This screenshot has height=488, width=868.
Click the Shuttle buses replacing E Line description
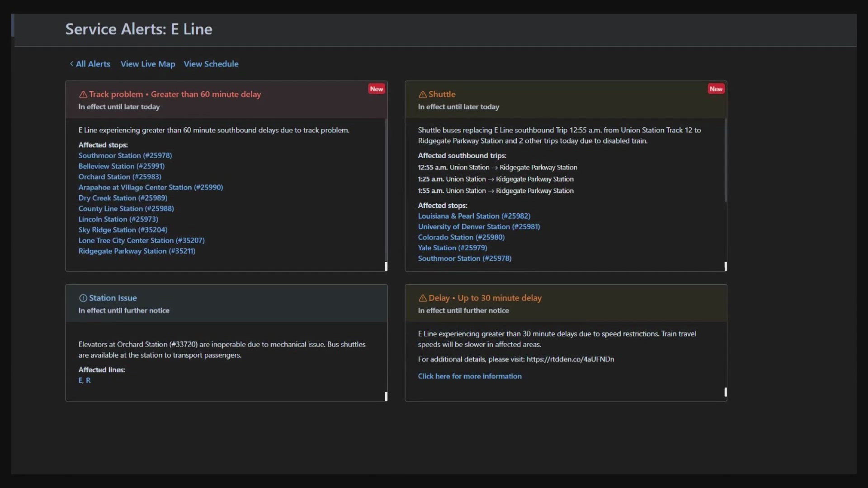[559, 136]
